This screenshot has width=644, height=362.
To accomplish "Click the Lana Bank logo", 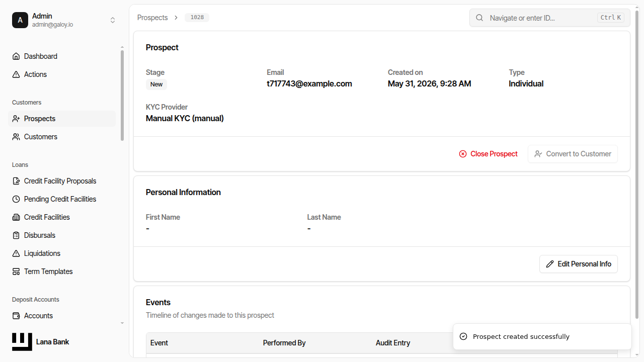I will tap(22, 342).
